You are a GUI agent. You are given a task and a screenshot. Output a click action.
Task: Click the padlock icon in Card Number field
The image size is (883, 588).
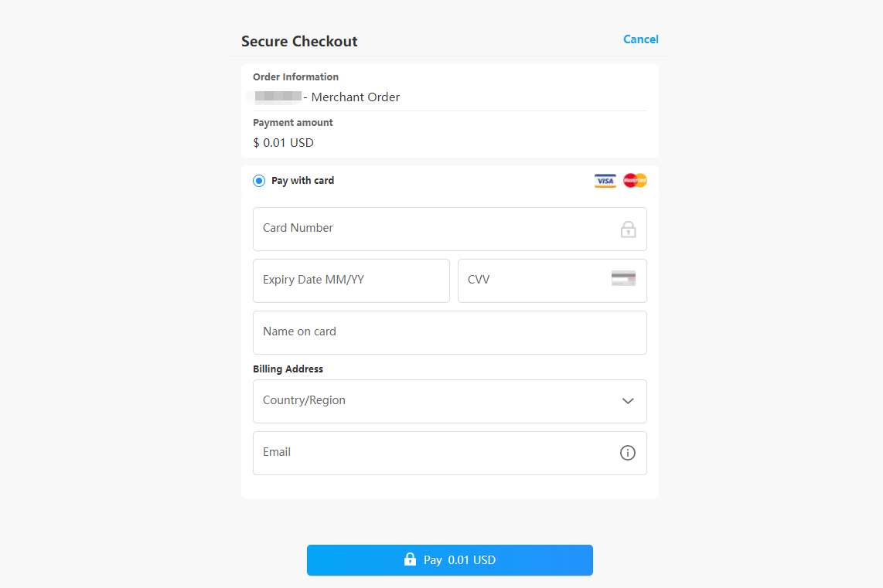(x=628, y=229)
